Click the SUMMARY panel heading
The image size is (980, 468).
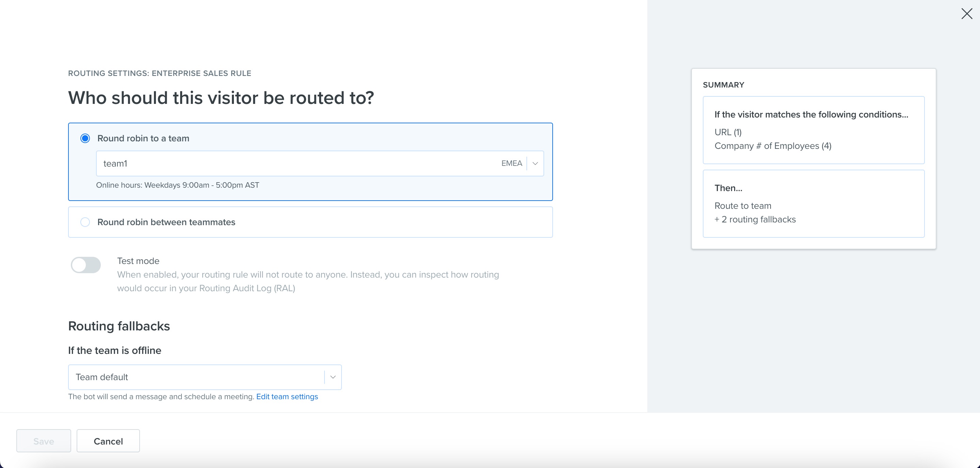724,85
